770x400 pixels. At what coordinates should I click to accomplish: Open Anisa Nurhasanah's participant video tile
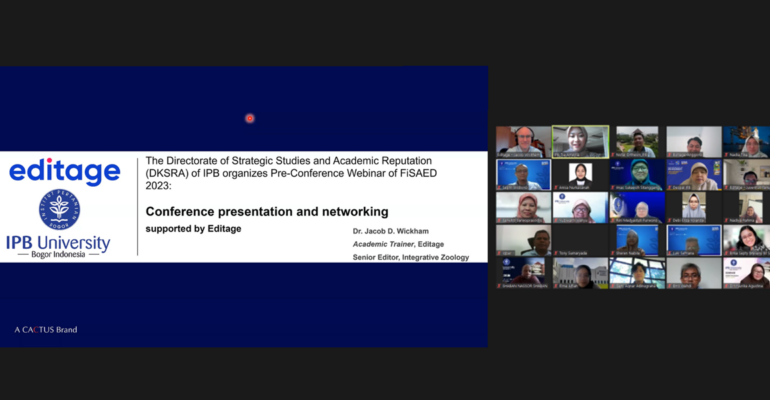[580, 174]
